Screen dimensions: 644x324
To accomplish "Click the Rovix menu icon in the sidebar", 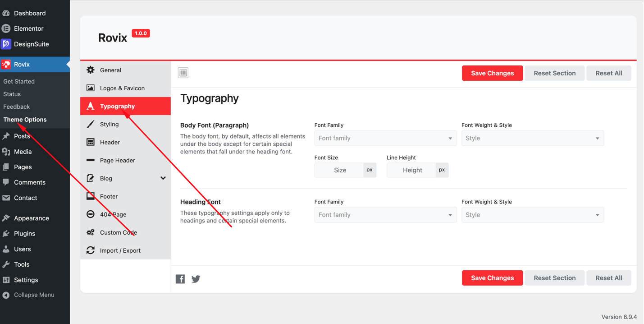I will (x=6, y=65).
